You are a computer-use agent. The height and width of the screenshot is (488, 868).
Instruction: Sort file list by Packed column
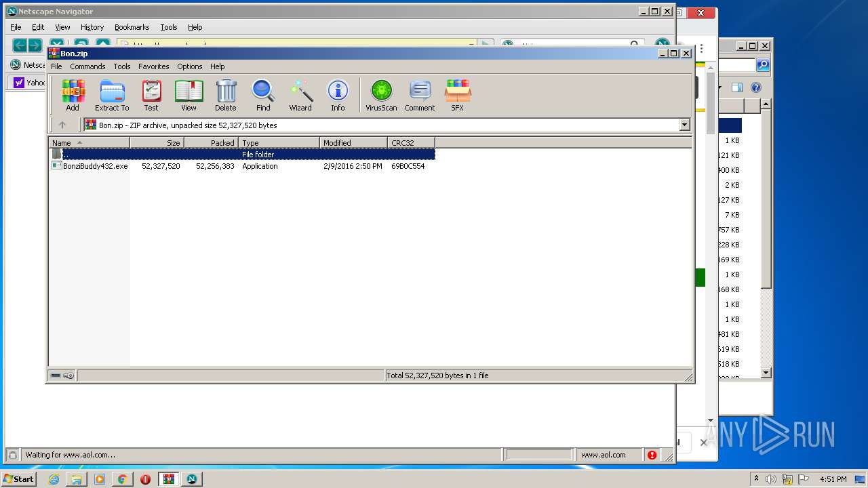click(x=211, y=142)
